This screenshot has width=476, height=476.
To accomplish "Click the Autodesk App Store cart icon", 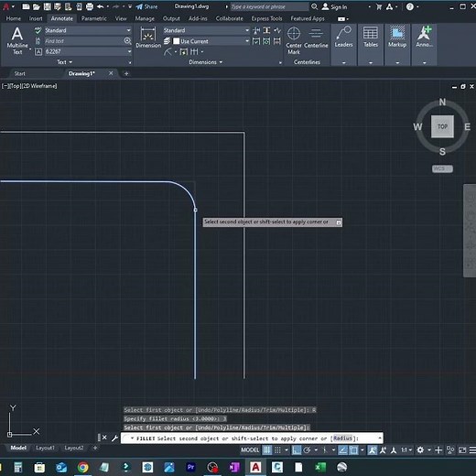I will 379,6.
